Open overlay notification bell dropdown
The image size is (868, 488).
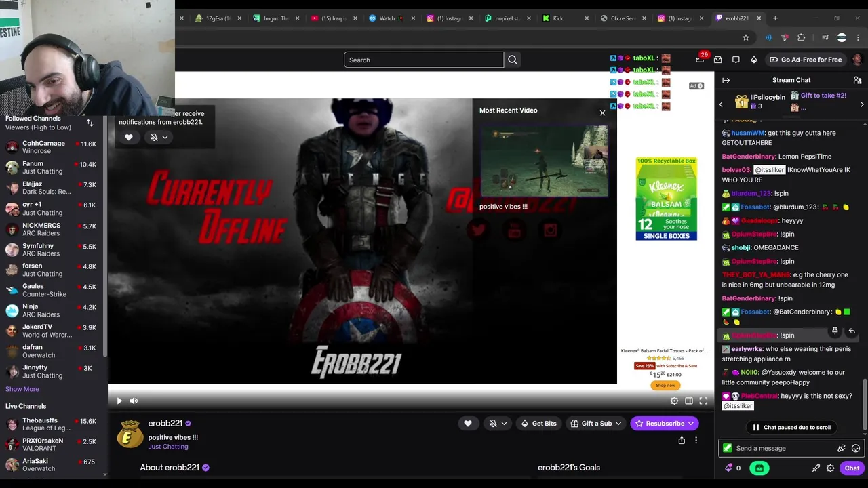159,137
